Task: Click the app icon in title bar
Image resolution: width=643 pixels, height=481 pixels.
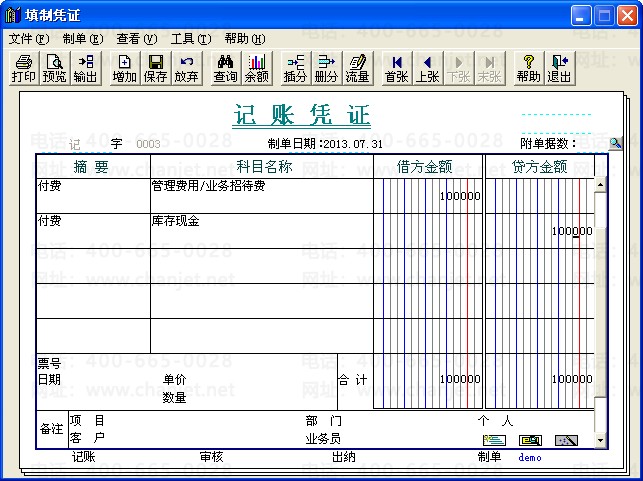Action: tap(12, 15)
